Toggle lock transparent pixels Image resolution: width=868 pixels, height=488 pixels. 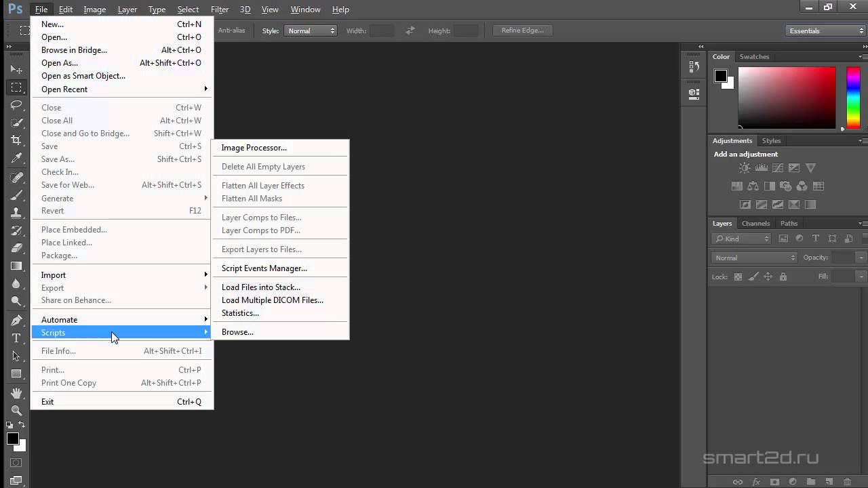pyautogui.click(x=738, y=277)
